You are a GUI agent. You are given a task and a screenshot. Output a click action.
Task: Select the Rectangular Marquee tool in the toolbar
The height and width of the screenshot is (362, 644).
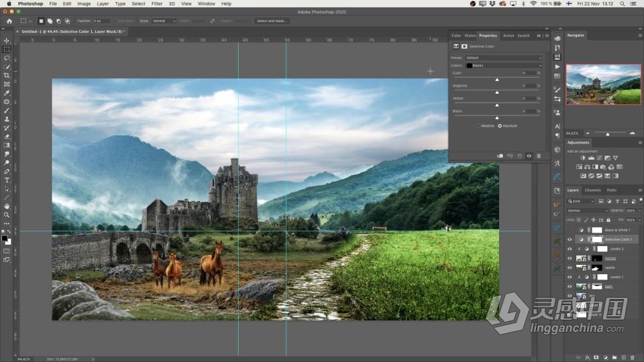click(7, 49)
